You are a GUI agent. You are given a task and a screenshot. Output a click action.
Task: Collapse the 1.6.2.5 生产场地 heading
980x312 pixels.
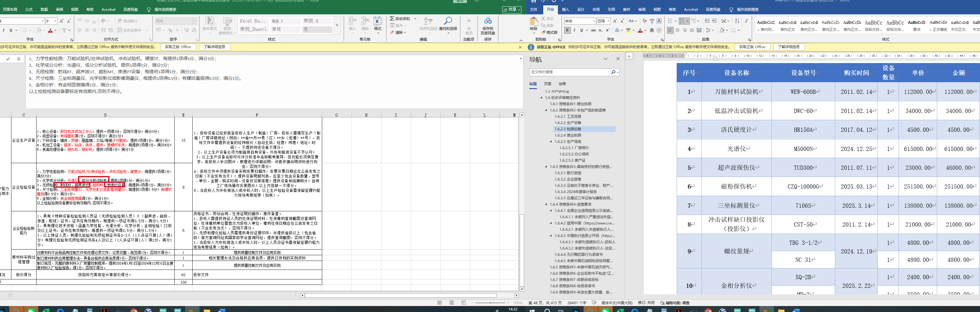point(551,142)
